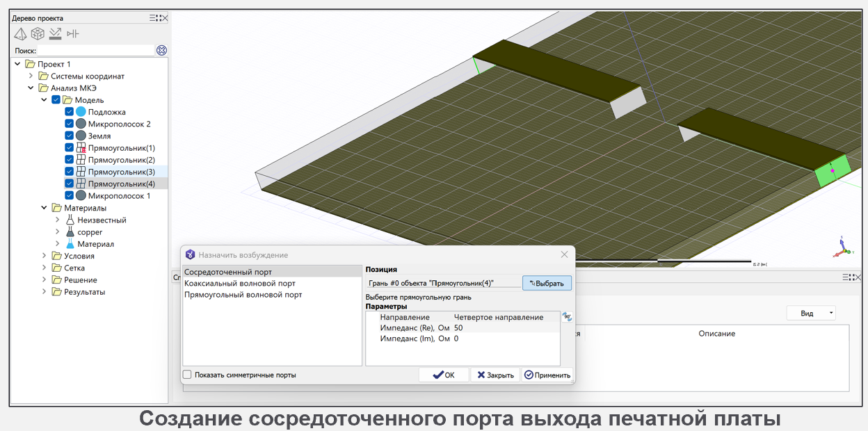Clear the search field with the round X icon
Viewport: 868px width, 431px height.
162,50
